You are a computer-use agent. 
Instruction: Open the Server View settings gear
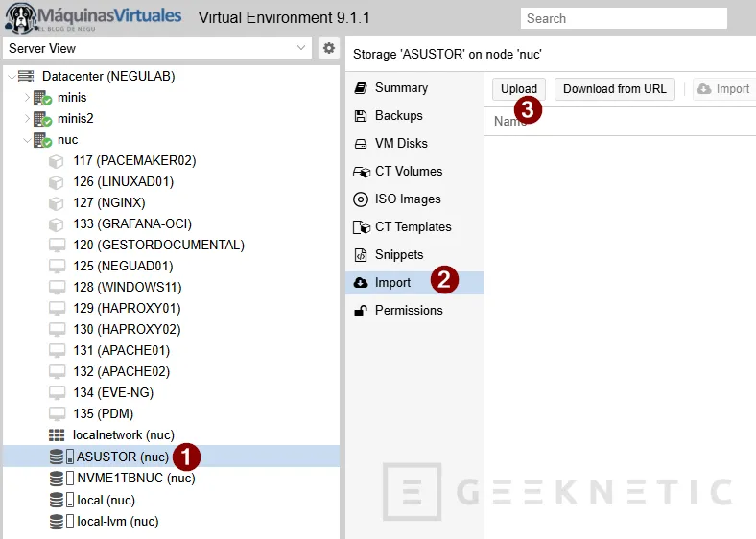(x=329, y=48)
